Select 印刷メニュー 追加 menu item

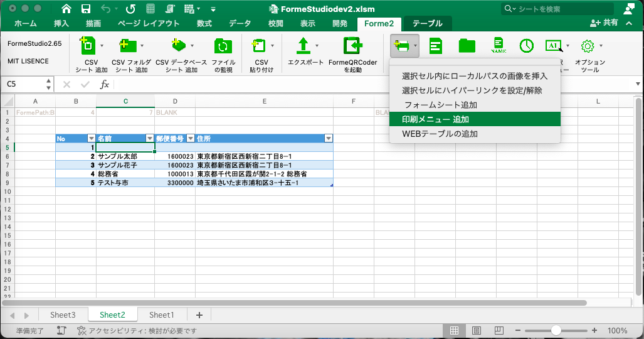tap(435, 119)
